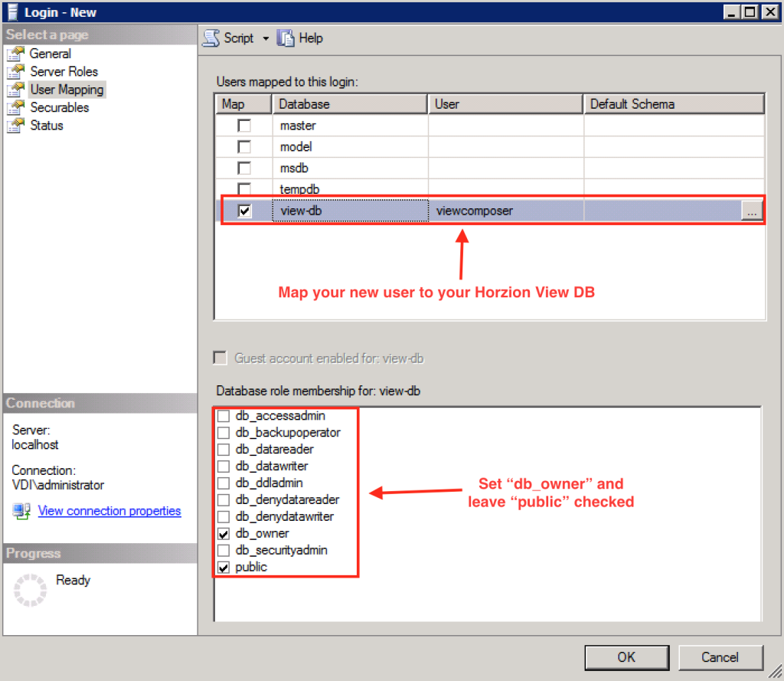
Task: Click the Script toolbar icon
Action: [211, 38]
